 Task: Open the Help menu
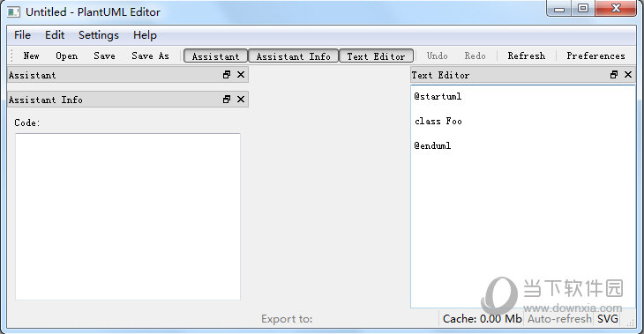(145, 35)
